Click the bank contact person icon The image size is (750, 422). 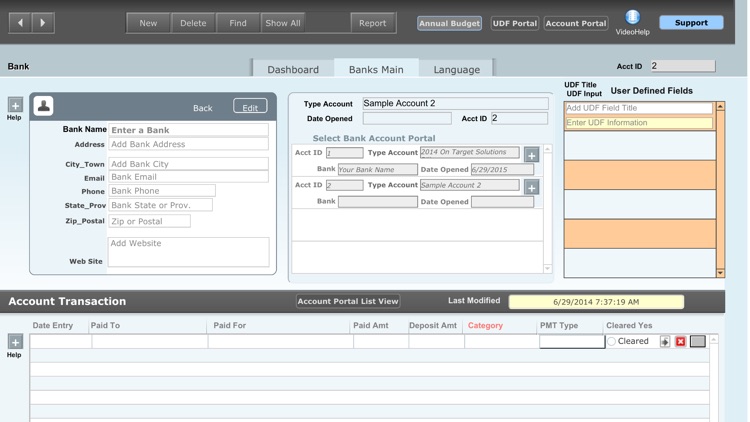(44, 106)
